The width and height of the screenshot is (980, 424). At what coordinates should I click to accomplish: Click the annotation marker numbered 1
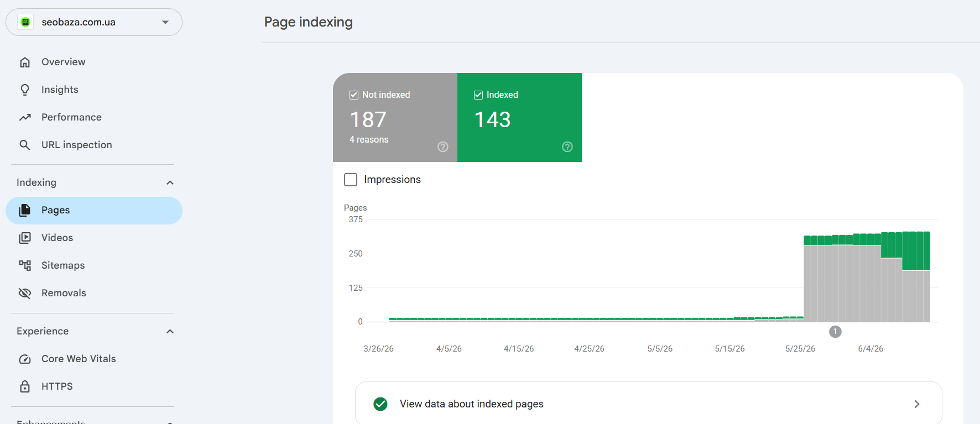835,332
